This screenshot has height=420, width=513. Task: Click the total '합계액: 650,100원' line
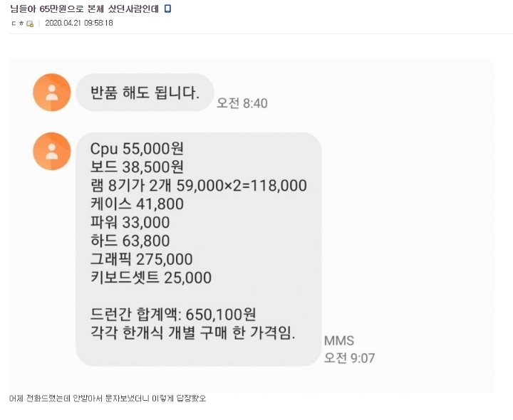[x=173, y=315]
